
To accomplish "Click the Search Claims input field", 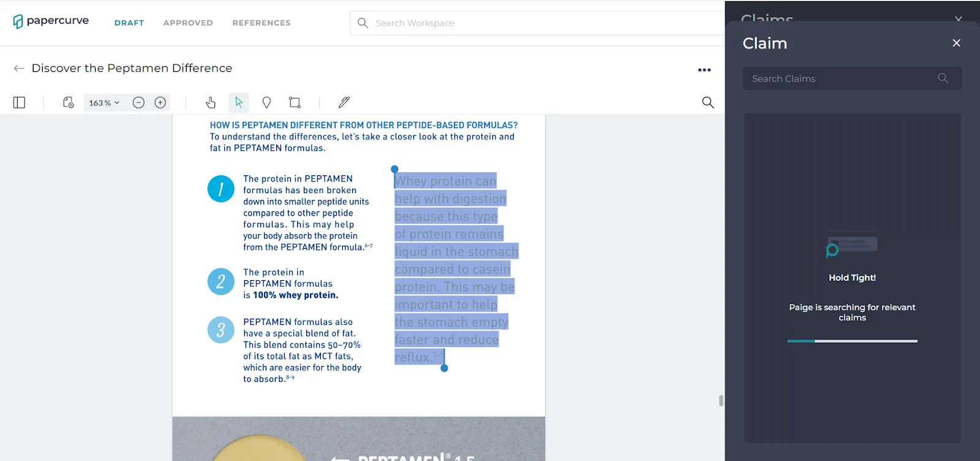I will coord(852,78).
